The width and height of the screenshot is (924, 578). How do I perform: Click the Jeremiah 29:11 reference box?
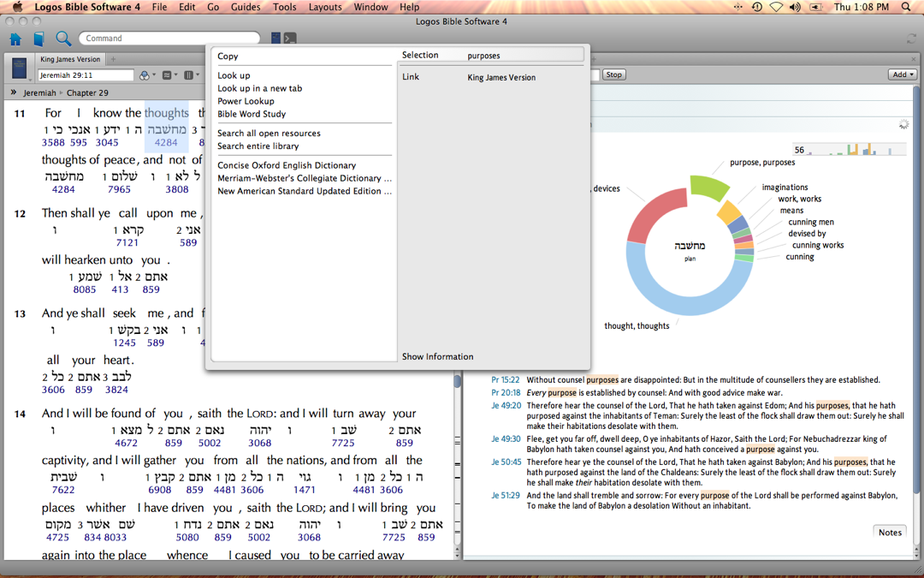[x=86, y=74]
